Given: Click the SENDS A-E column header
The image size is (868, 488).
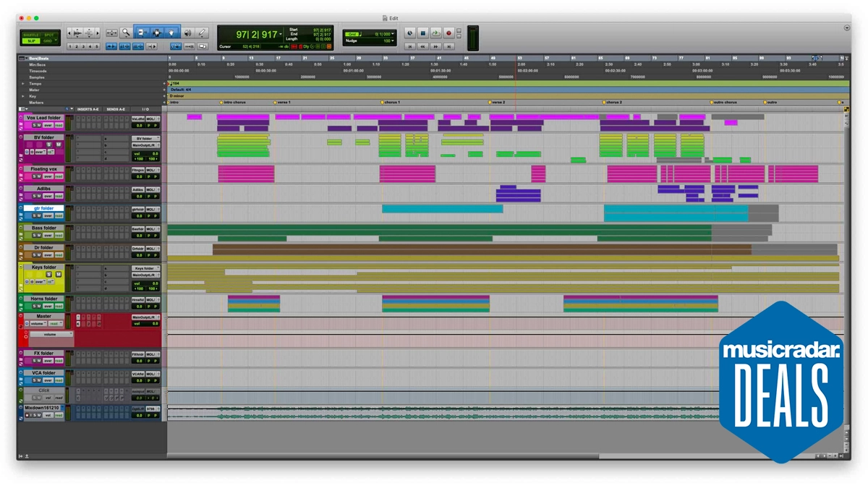Looking at the screenshot, I should [116, 109].
